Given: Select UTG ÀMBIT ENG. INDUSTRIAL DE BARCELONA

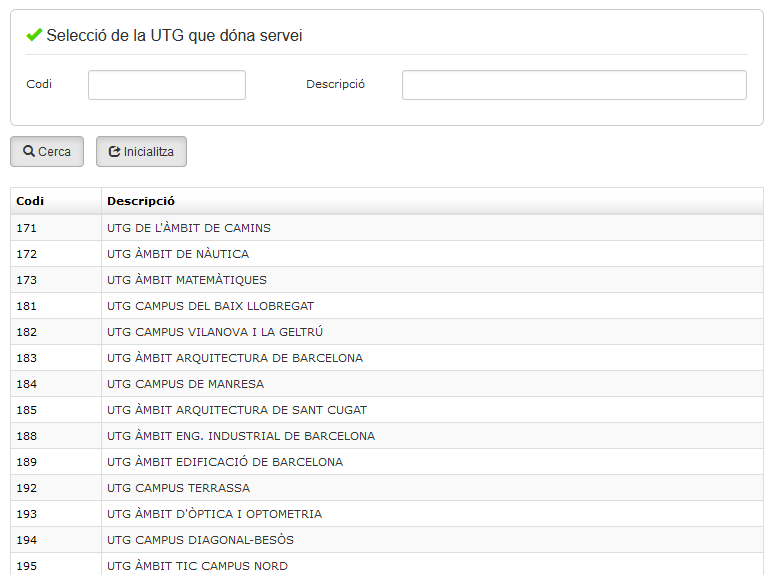Looking at the screenshot, I should point(240,436).
